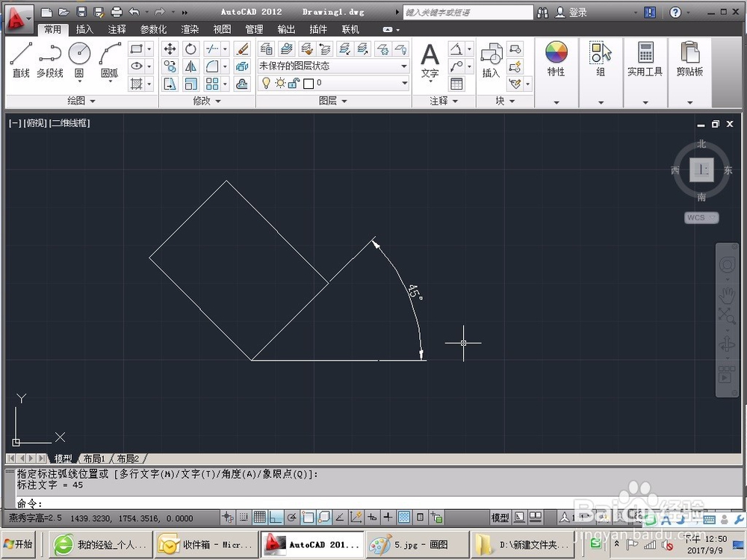
Task: Select the Trim tool
Action: (x=212, y=49)
